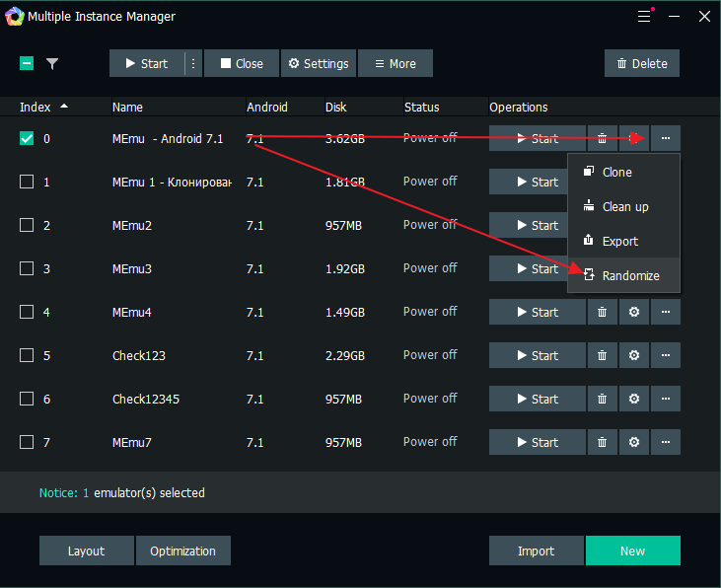Click trash icon in MEmu7 row
Image resolution: width=721 pixels, height=588 pixels.
[x=602, y=442]
